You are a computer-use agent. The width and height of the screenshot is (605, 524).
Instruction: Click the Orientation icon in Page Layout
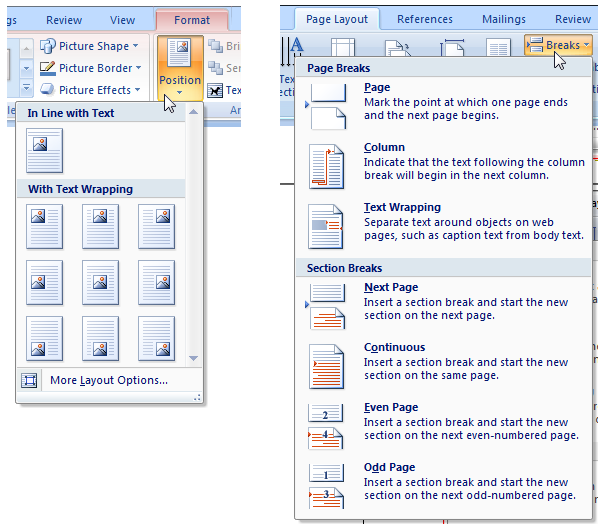[x=397, y=48]
